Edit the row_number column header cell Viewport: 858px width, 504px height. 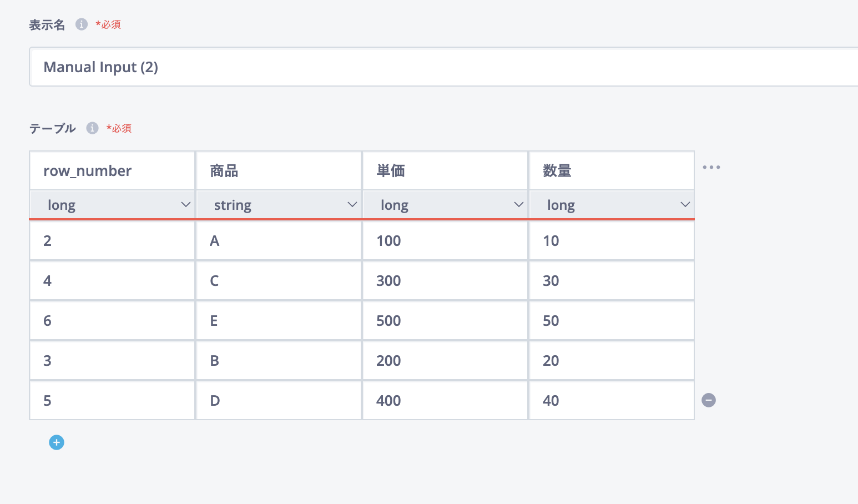pyautogui.click(x=112, y=171)
